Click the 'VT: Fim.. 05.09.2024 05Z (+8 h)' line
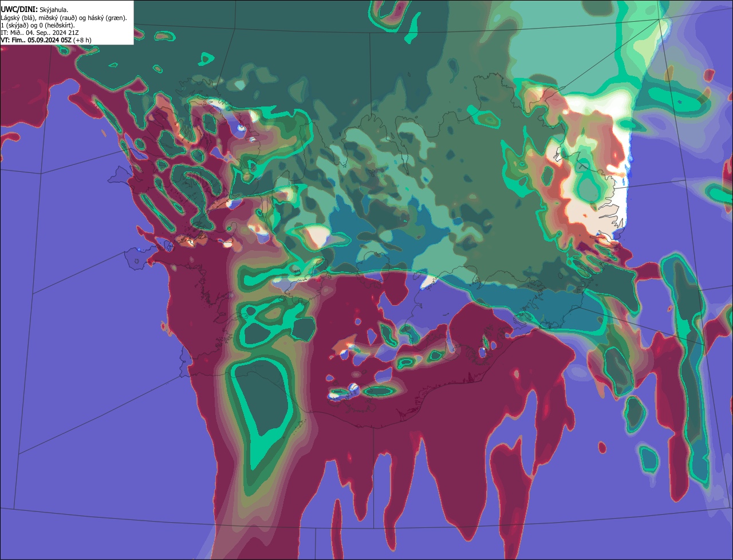733x560 pixels. [x=46, y=40]
